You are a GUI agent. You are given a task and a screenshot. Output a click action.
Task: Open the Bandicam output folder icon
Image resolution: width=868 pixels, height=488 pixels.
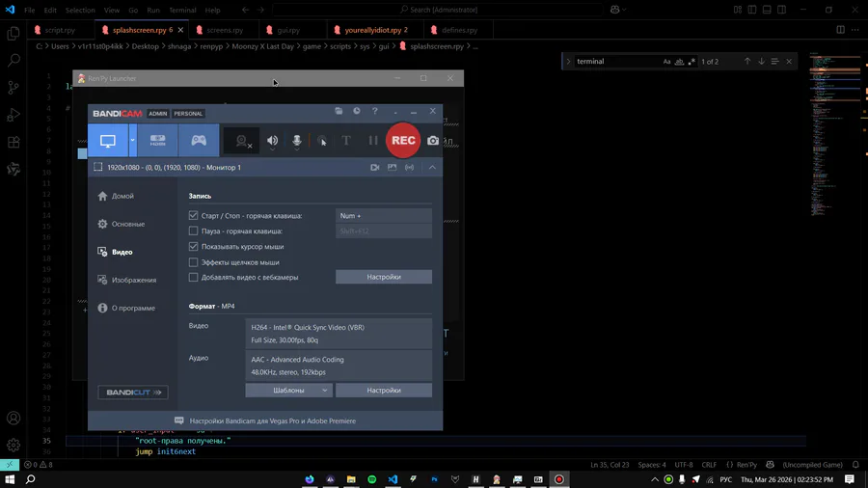(339, 111)
